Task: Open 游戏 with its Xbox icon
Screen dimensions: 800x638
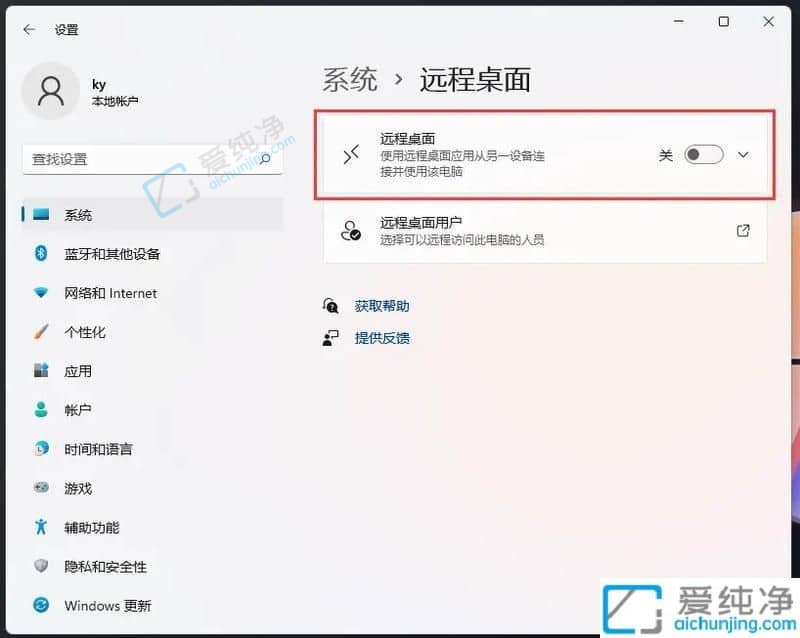Action: [x=40, y=488]
